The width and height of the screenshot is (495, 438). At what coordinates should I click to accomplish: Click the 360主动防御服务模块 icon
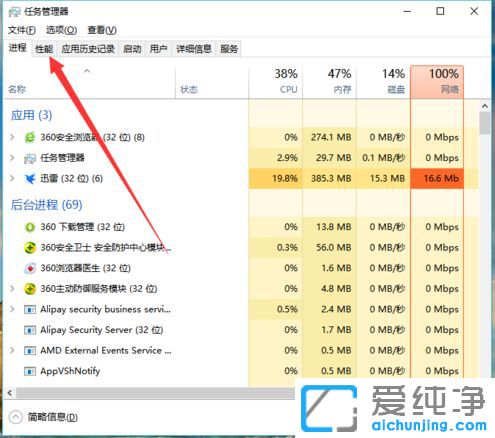30,289
